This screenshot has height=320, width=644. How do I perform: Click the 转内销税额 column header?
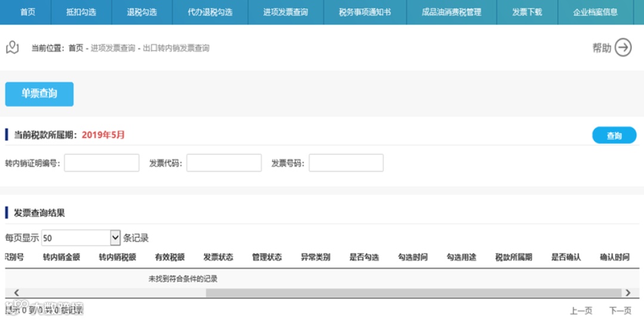pyautogui.click(x=117, y=257)
